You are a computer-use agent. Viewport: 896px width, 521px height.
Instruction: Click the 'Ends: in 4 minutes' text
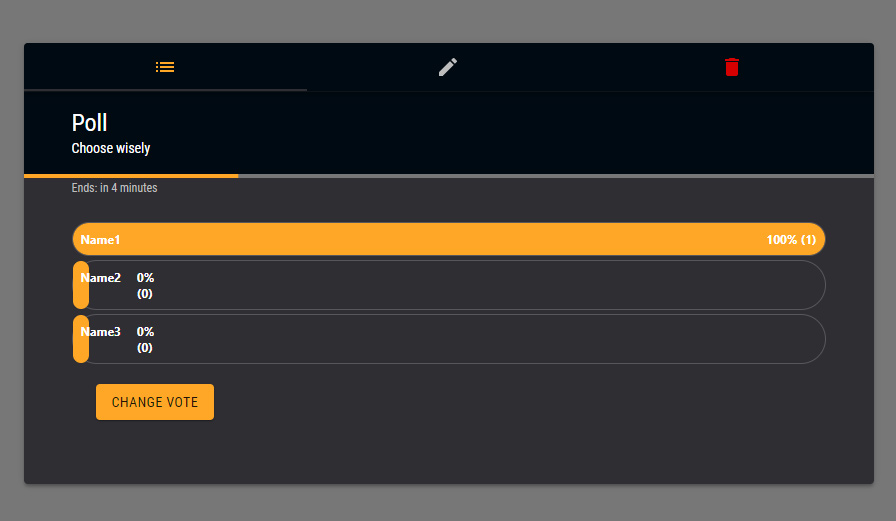[x=114, y=188]
